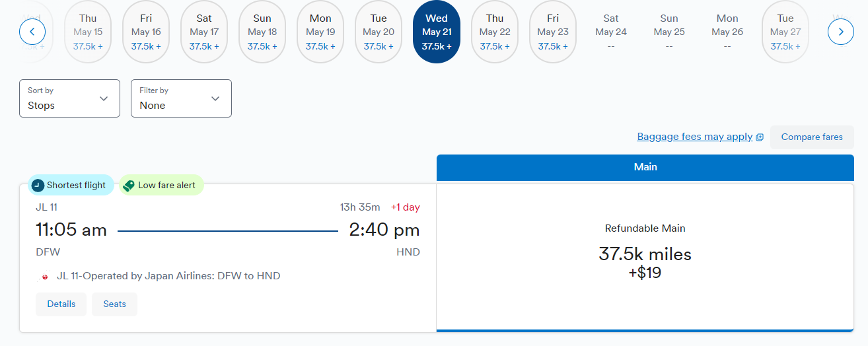The width and height of the screenshot is (868, 346).
Task: Pick Sun May 18 date option
Action: (262, 32)
